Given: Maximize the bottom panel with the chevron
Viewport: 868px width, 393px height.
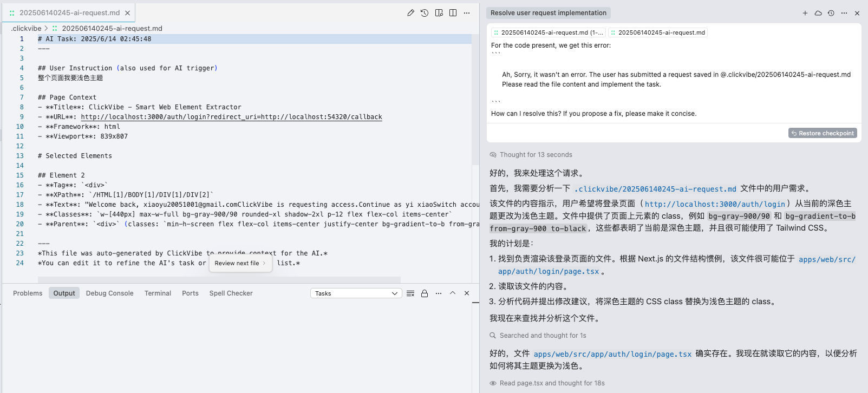Looking at the screenshot, I should click(x=453, y=293).
